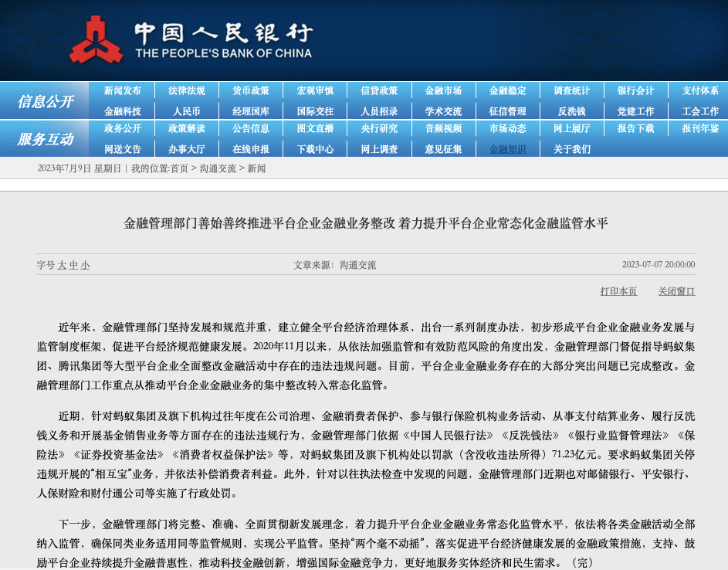Image resolution: width=728 pixels, height=570 pixels.
Task: Open the 金融科技 link
Action: pyautogui.click(x=122, y=111)
